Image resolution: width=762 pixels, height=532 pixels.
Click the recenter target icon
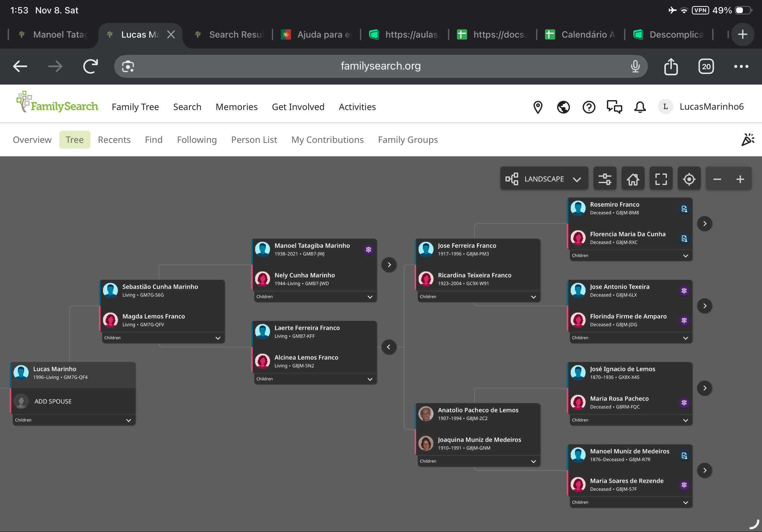tap(689, 179)
